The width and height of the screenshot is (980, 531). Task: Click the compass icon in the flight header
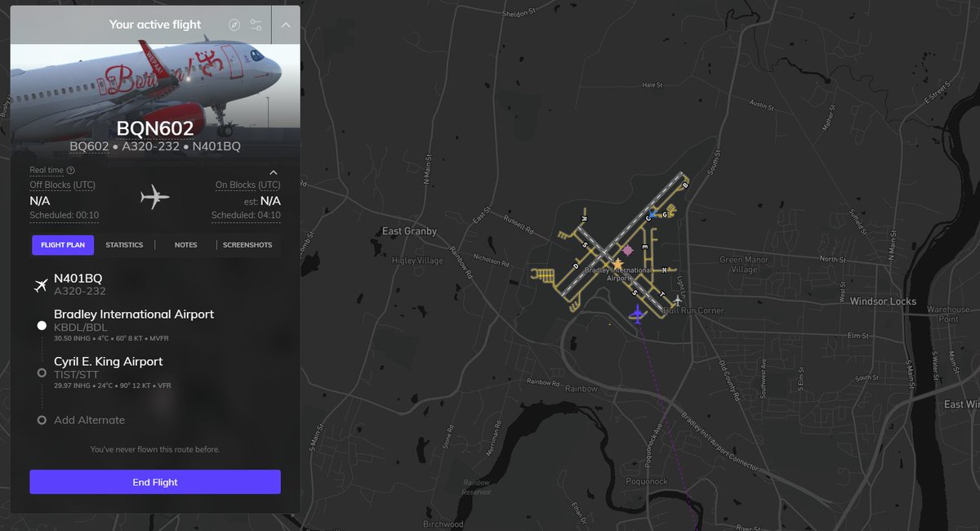(234, 25)
